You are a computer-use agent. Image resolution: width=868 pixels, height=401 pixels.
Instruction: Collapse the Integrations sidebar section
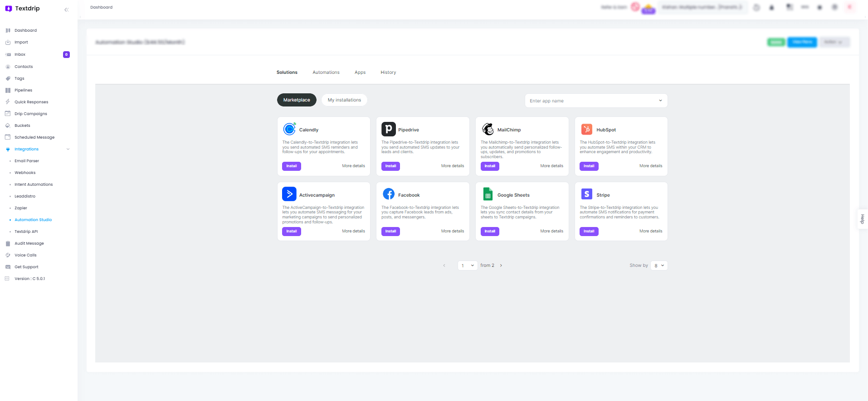click(x=68, y=149)
